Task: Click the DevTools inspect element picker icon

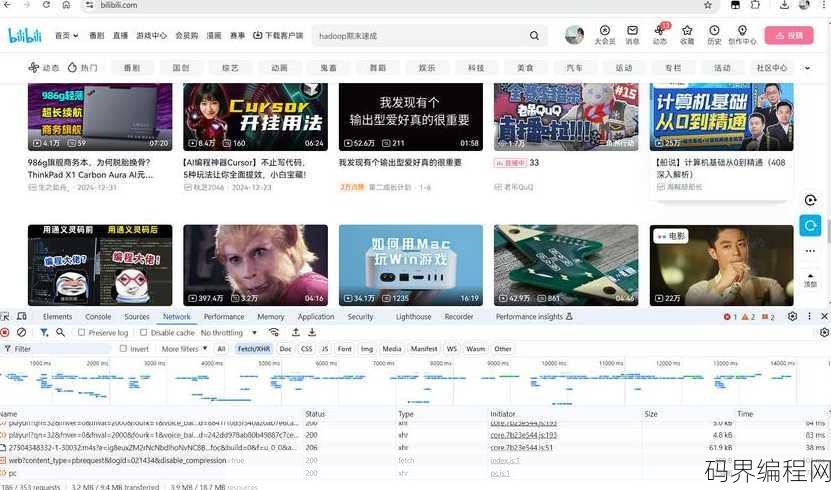Action: point(5,316)
